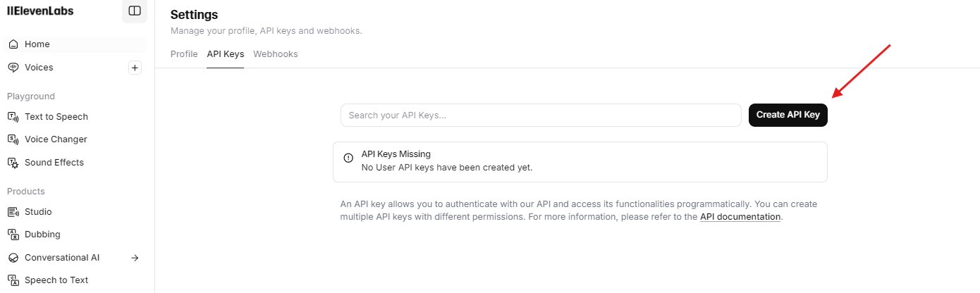The width and height of the screenshot is (980, 293).
Task: Click the Speech to Text icon
Action: pyautogui.click(x=13, y=280)
